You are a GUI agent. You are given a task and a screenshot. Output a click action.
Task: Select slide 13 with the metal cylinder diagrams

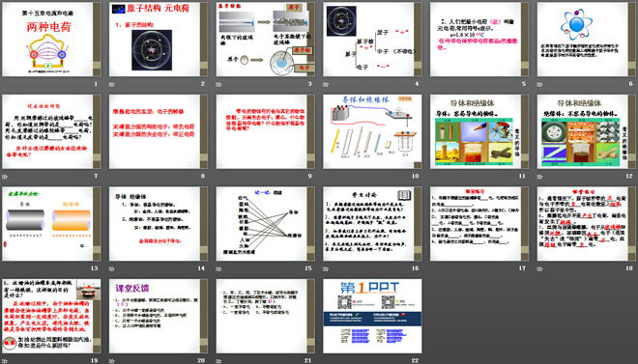pyautogui.click(x=51, y=224)
